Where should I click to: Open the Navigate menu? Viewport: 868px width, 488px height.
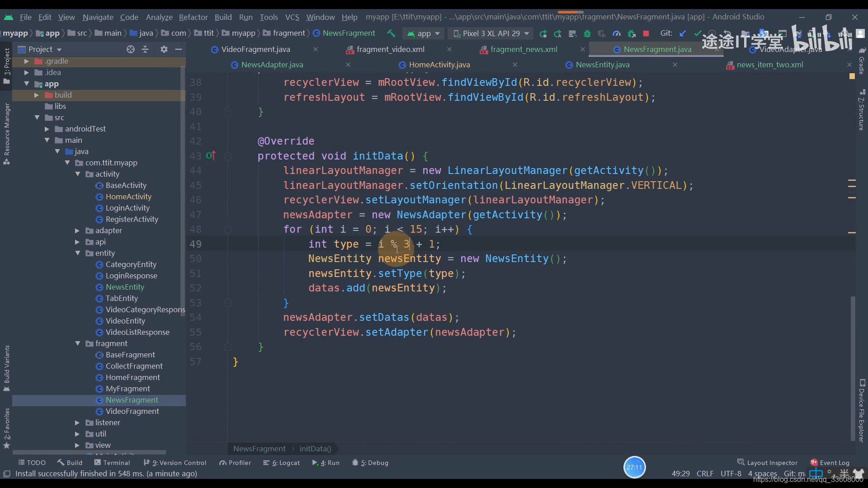(x=98, y=17)
